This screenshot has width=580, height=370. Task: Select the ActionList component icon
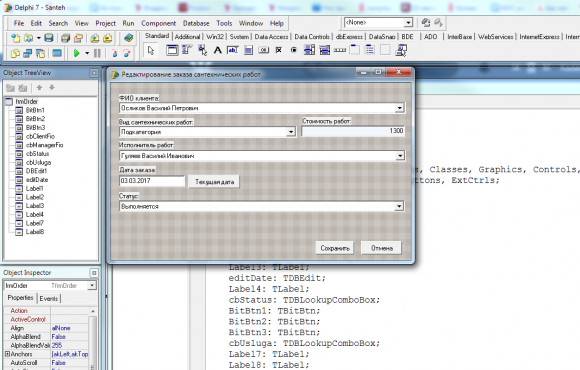[x=401, y=50]
